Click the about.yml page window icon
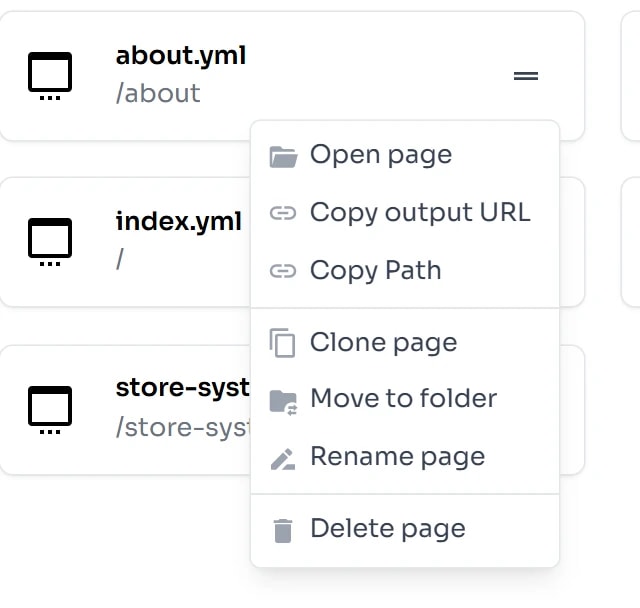 pyautogui.click(x=50, y=76)
